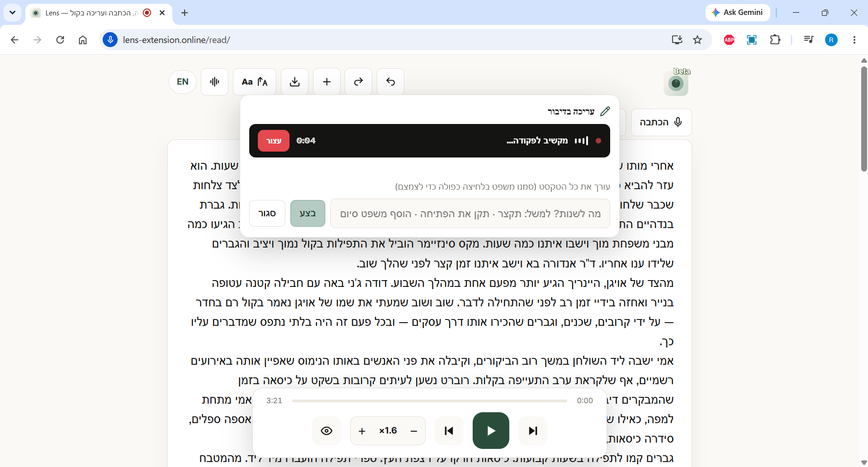Install the app via the address bar icon
This screenshot has width=868, height=467.
tap(677, 40)
